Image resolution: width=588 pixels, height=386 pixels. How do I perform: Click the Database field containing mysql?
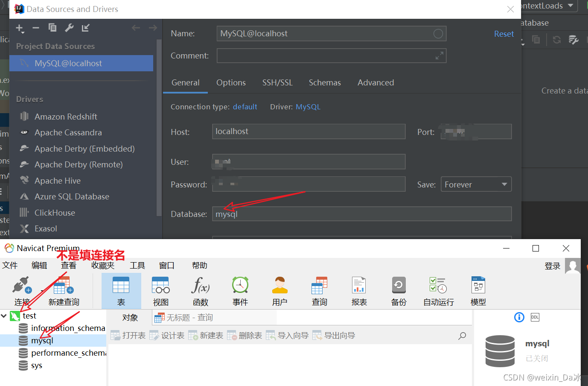[362, 214]
